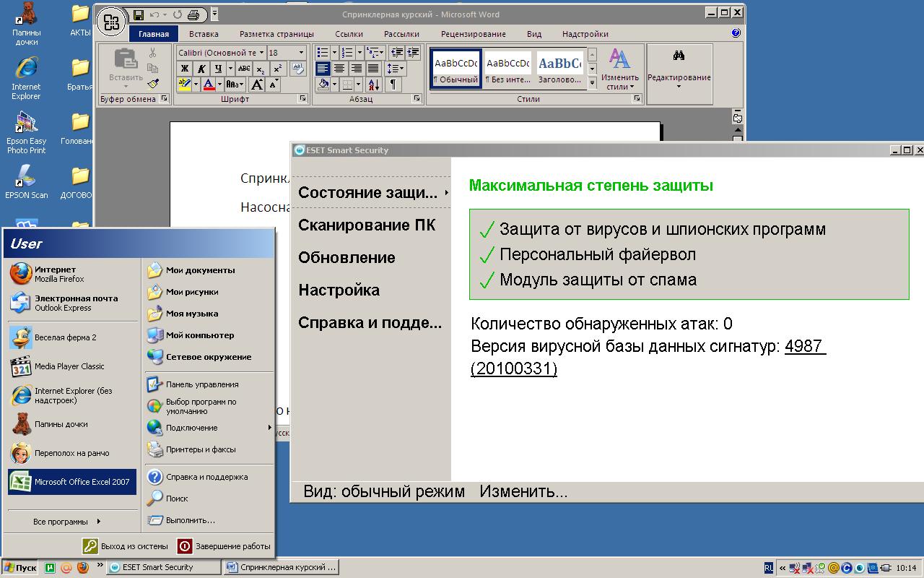Switch to Спринклерная курский taskbar button
924x578 pixels.
coord(281,568)
